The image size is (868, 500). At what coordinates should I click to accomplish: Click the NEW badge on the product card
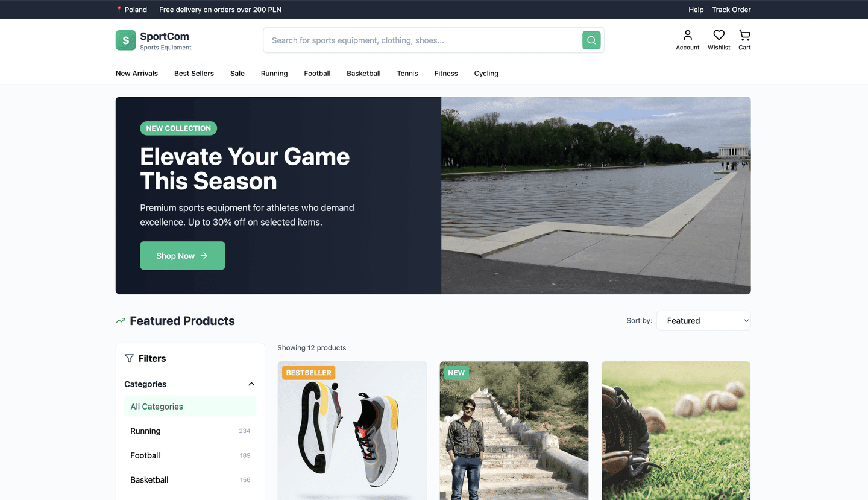click(456, 372)
